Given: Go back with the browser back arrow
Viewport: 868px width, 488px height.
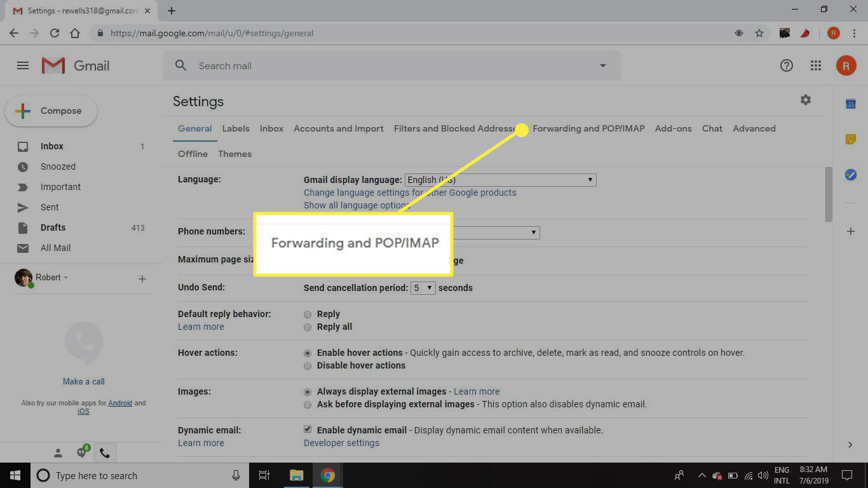Looking at the screenshot, I should point(14,33).
